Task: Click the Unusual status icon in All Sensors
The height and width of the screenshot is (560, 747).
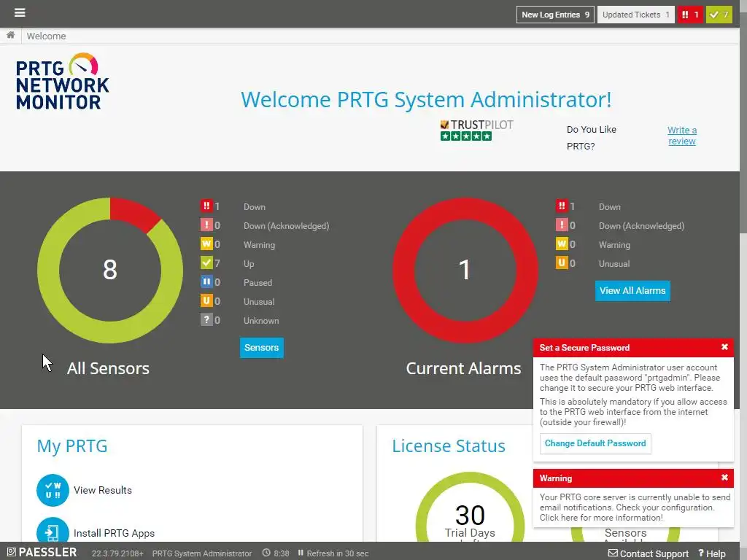Action: click(206, 301)
